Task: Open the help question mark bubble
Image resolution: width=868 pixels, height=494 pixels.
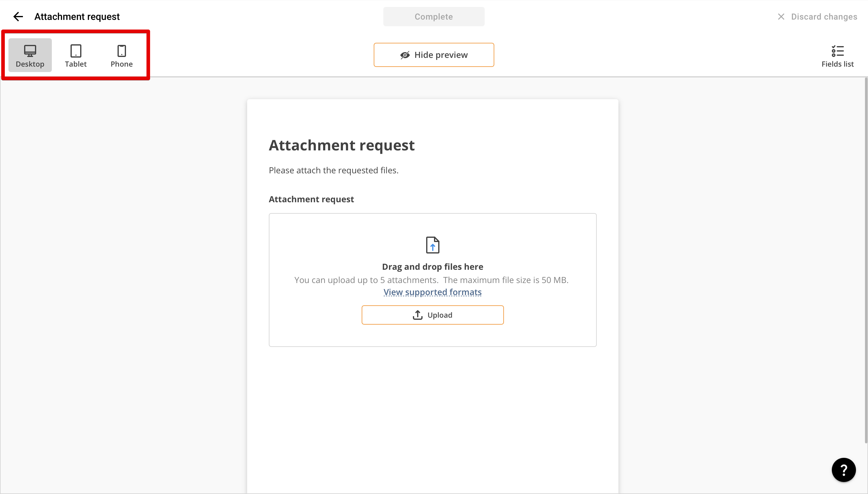Action: click(844, 470)
